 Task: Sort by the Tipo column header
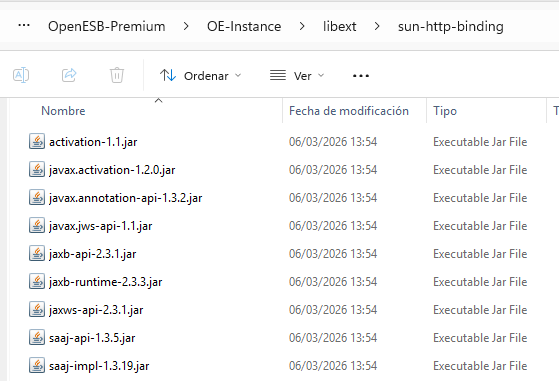click(x=445, y=111)
